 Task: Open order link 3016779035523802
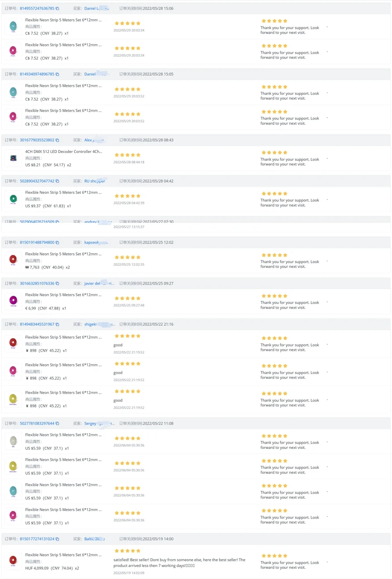[37, 140]
